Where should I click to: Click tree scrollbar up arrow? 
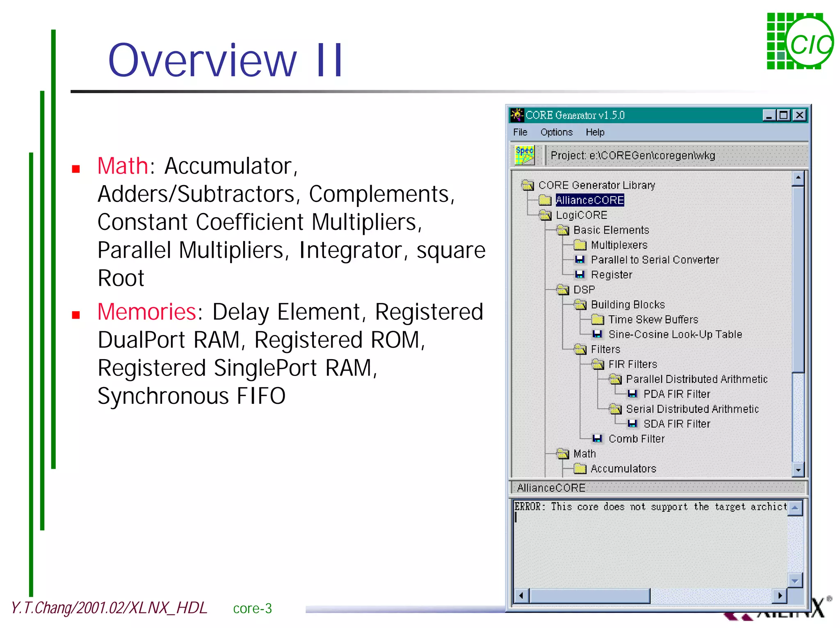click(798, 178)
